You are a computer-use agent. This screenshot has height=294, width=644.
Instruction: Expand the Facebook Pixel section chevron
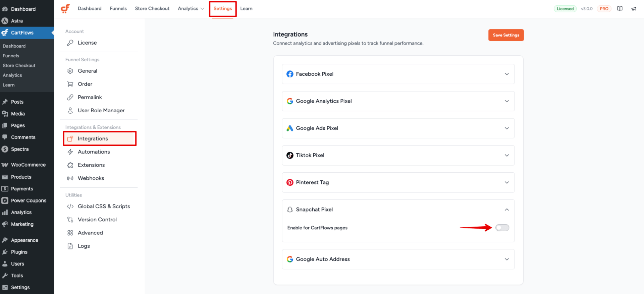coord(507,74)
